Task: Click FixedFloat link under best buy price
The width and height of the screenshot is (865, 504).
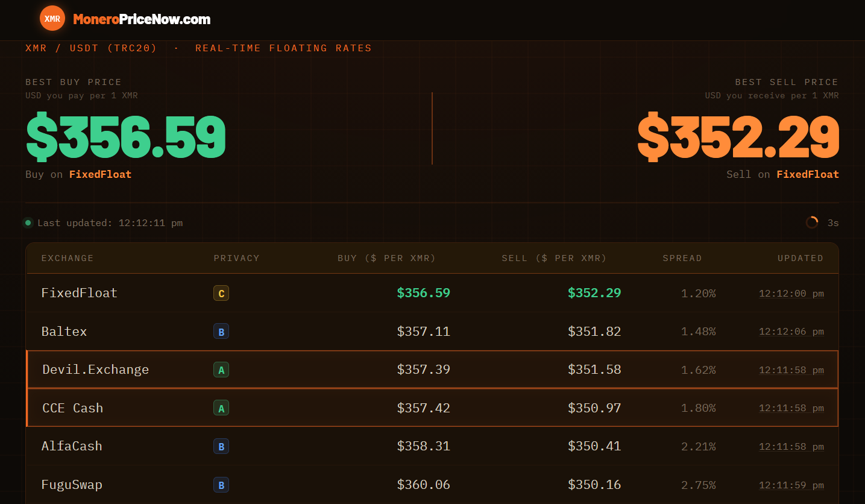Action: 100,174
